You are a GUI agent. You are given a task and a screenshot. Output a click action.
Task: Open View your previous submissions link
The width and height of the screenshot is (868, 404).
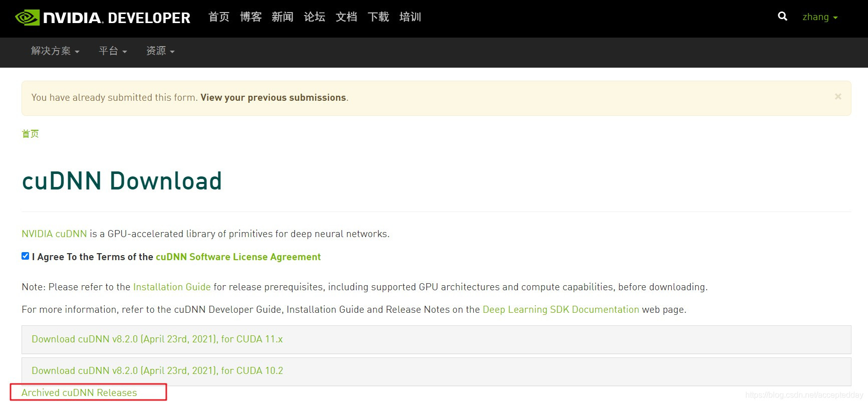click(273, 97)
